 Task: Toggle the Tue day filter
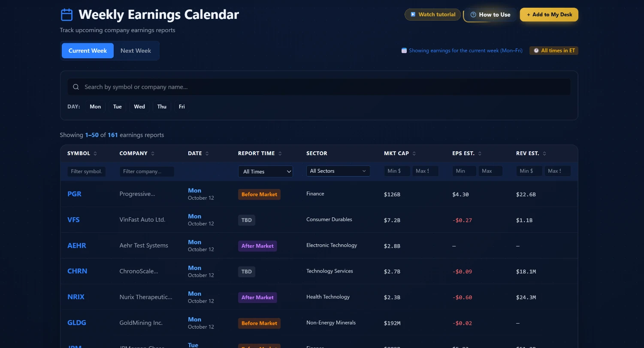point(118,107)
